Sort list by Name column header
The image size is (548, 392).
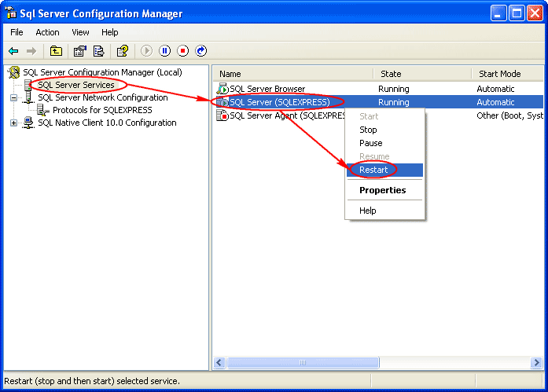pos(230,74)
